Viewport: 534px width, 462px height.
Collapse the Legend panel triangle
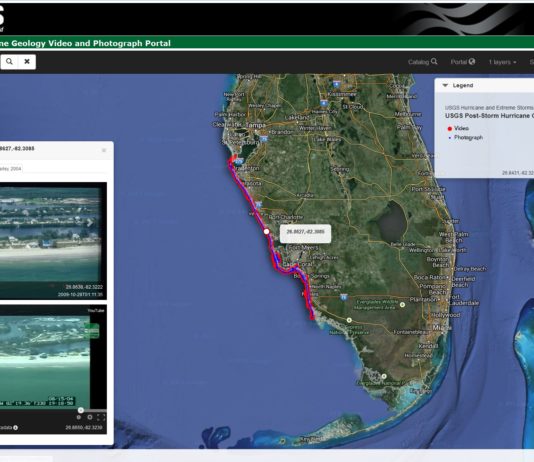(x=445, y=85)
